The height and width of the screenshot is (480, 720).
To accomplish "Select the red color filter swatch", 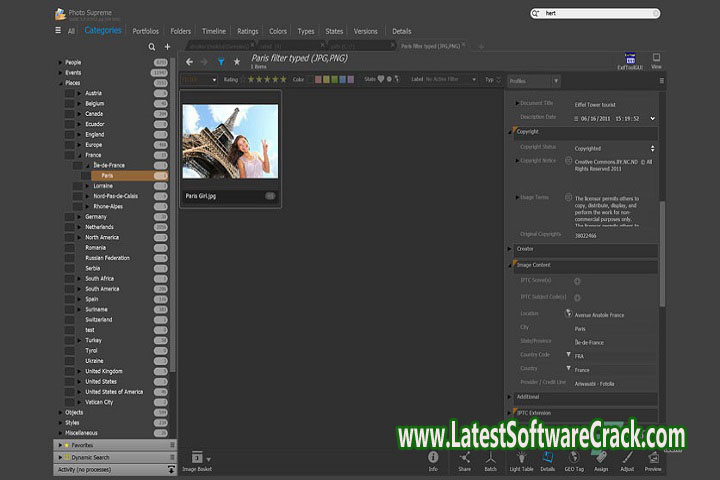I will [320, 79].
